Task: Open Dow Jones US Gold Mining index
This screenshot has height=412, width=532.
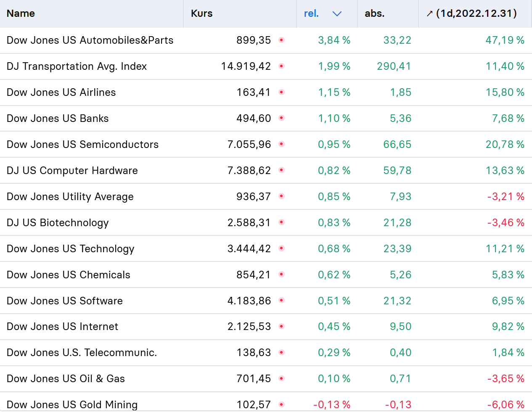Action: pyautogui.click(x=72, y=404)
